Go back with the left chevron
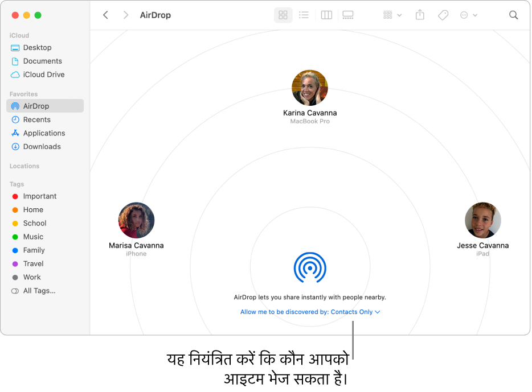532x392 pixels. [x=105, y=15]
